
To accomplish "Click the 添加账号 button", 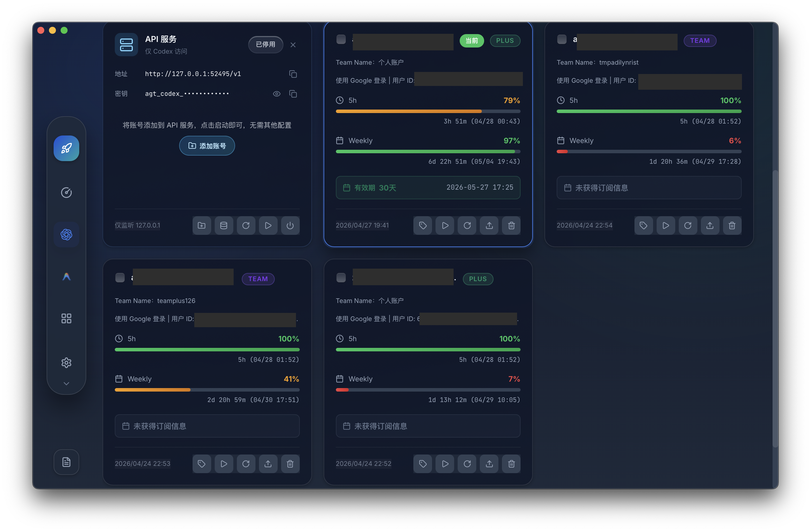I will [x=207, y=146].
